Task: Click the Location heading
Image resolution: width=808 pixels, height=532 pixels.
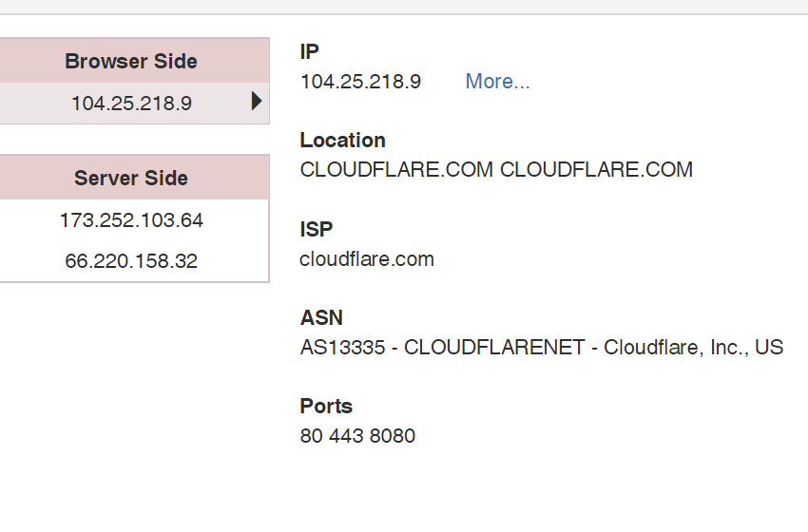Action: pyautogui.click(x=342, y=141)
